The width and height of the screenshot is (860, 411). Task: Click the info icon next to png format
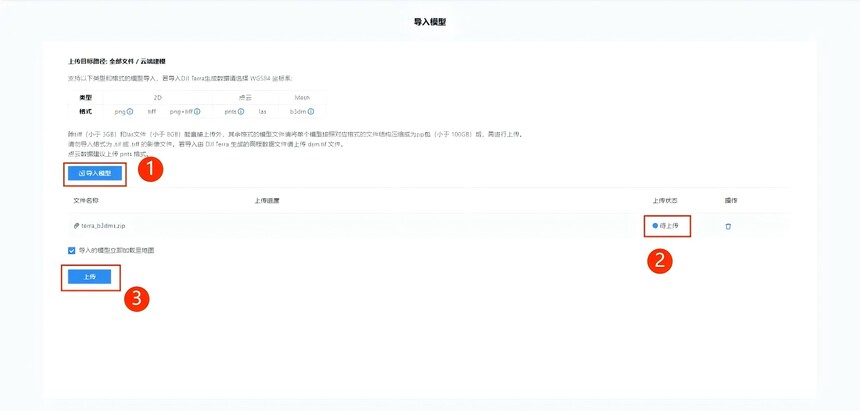pos(130,111)
